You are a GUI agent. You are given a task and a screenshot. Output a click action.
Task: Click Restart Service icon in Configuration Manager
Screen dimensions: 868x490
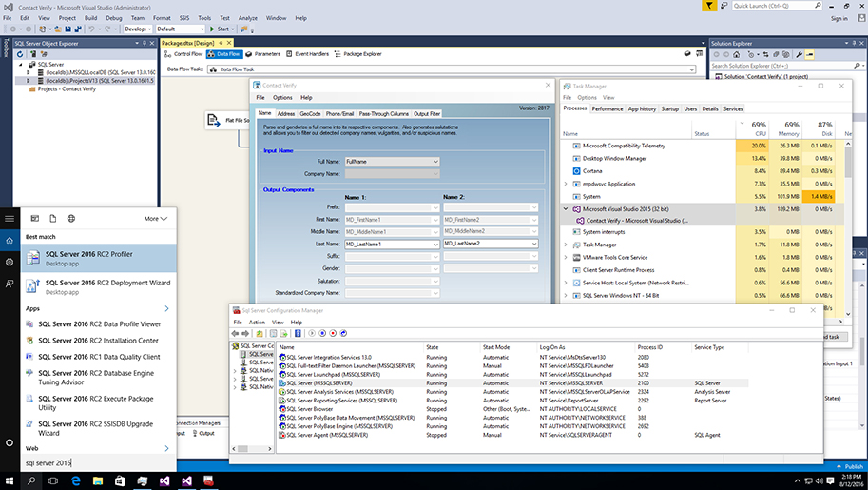(x=343, y=334)
